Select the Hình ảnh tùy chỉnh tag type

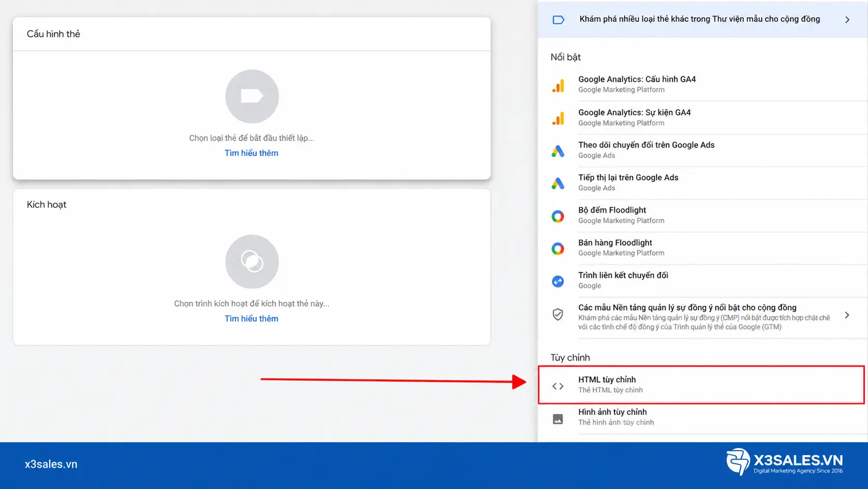pyautogui.click(x=703, y=418)
